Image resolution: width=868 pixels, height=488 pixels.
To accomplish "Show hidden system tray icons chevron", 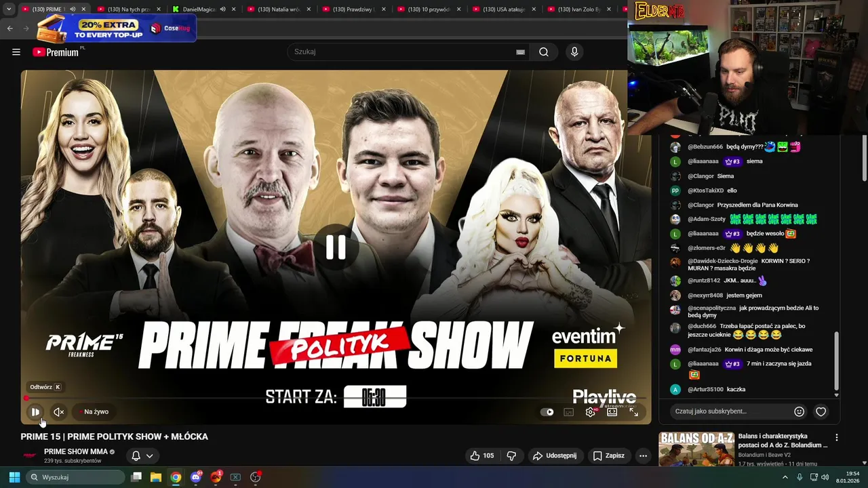I will [x=785, y=477].
